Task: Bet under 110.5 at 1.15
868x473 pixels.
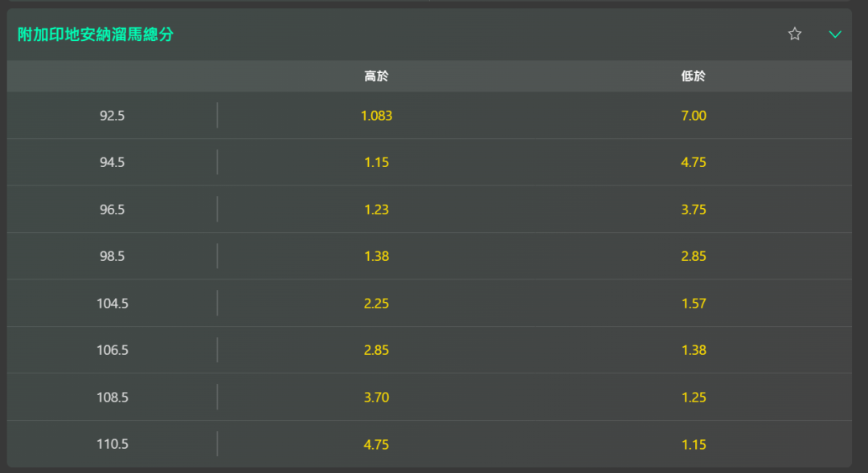Action: 693,444
